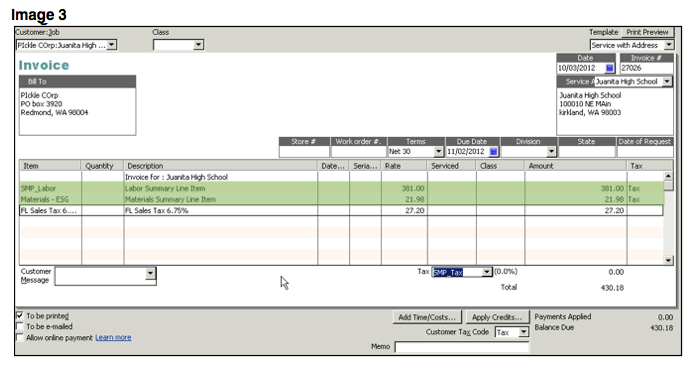The image size is (692, 374).
Task: Toggle the Allow online payment checkbox
Action: [20, 337]
